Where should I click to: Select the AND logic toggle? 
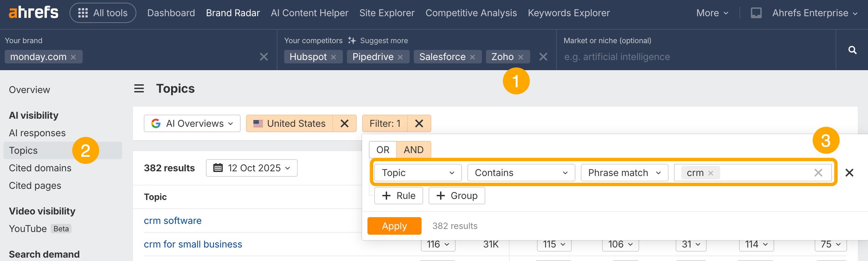413,150
